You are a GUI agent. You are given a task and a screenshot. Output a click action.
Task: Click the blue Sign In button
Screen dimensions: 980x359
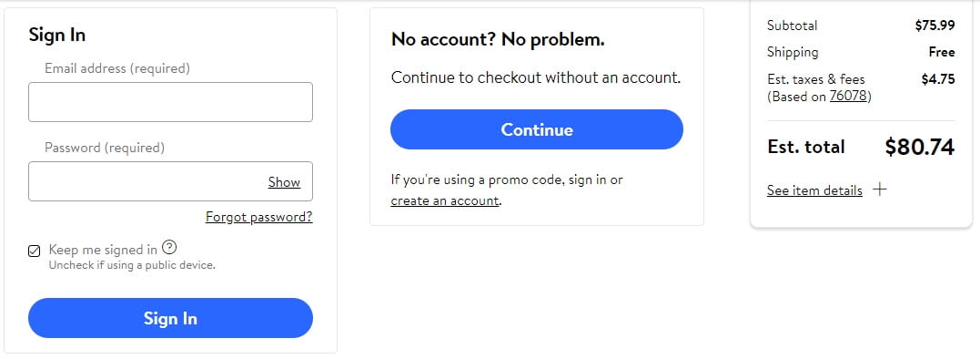[x=171, y=318]
